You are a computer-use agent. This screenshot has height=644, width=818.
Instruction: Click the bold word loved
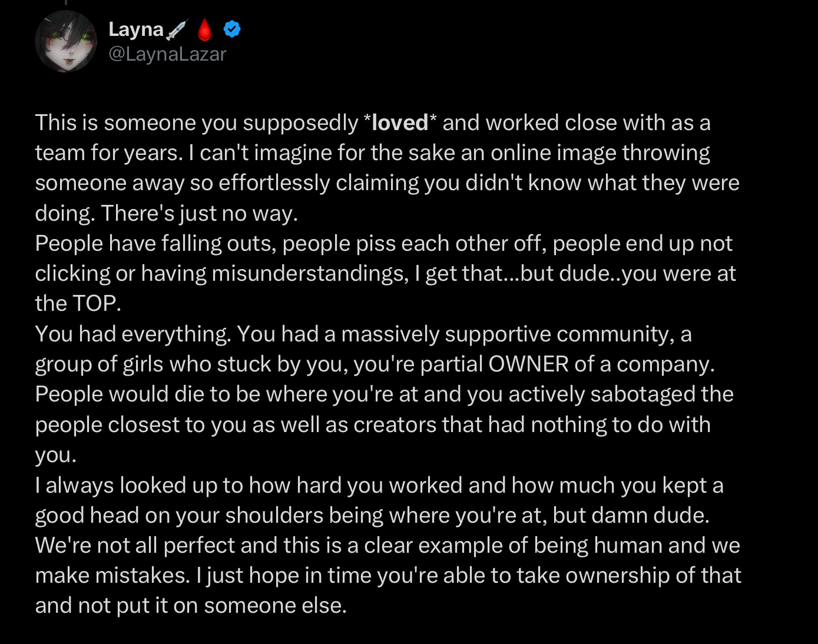pos(400,122)
